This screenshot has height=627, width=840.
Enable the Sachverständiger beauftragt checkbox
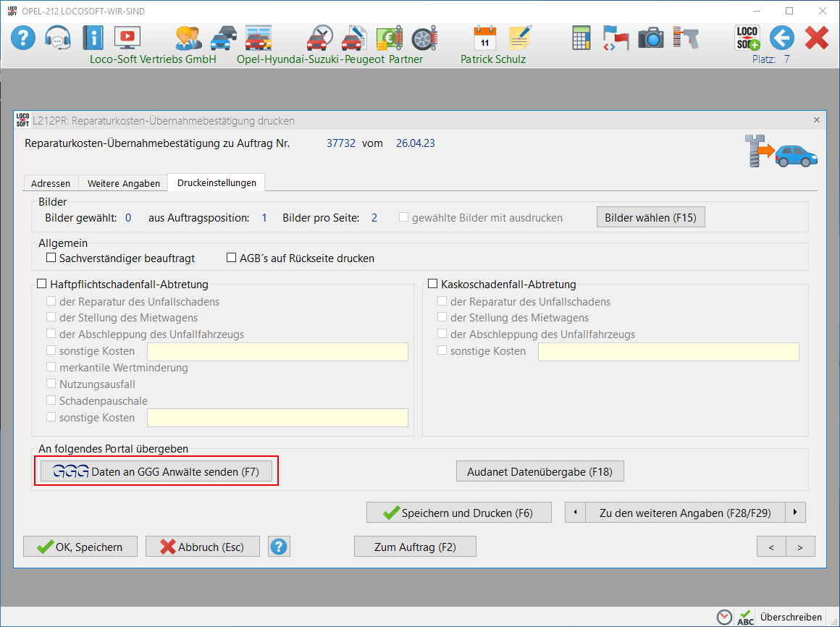tap(51, 257)
